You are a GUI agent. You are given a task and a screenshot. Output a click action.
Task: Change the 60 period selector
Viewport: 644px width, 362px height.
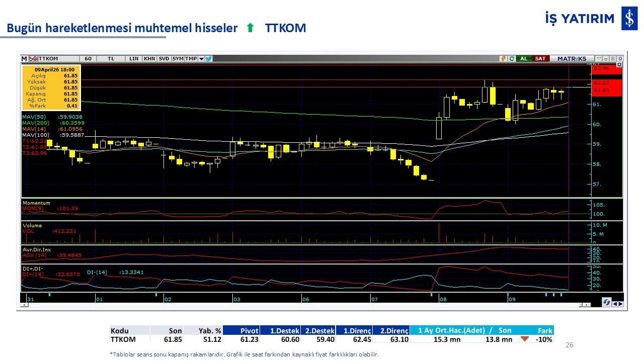pos(88,59)
